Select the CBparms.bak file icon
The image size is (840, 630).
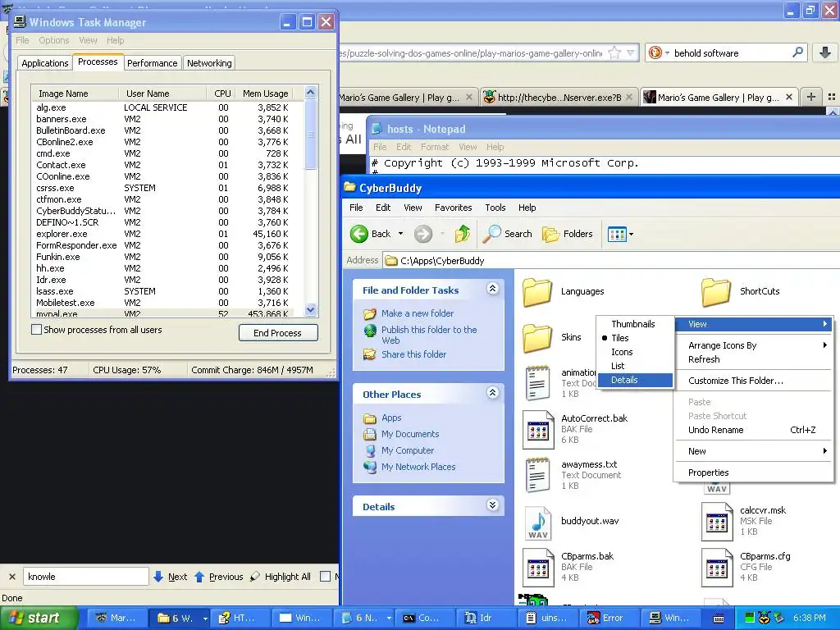click(538, 568)
